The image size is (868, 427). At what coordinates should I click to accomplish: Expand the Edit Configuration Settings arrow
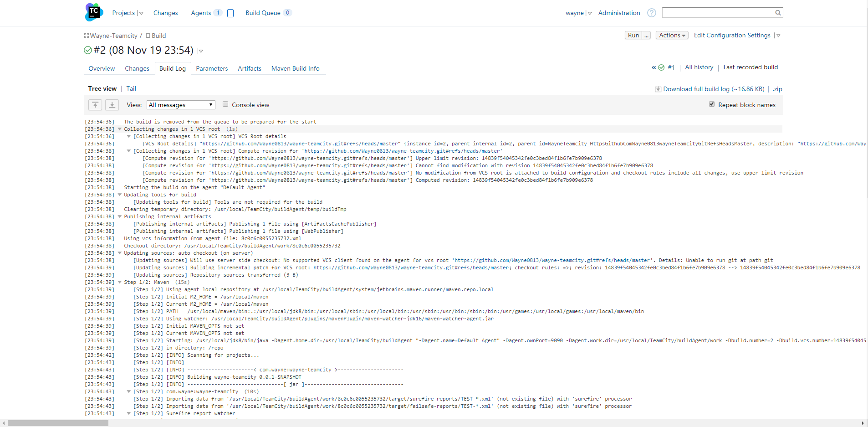778,36
